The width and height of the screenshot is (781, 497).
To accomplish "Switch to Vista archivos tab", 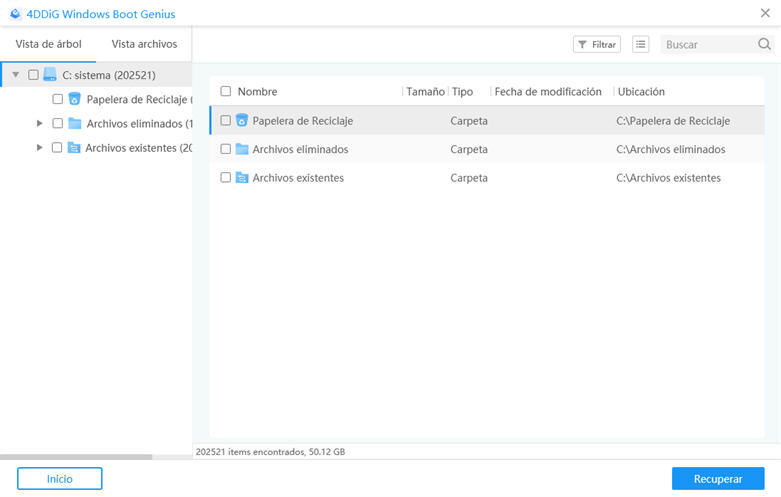I will [144, 44].
